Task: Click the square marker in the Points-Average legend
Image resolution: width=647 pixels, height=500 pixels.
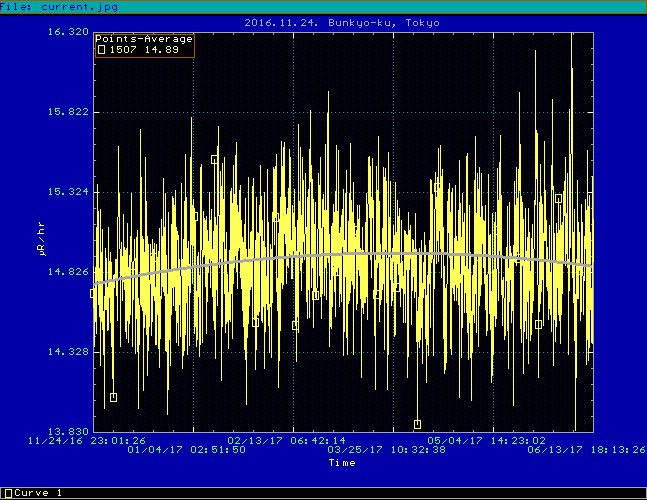Action: [x=101, y=48]
